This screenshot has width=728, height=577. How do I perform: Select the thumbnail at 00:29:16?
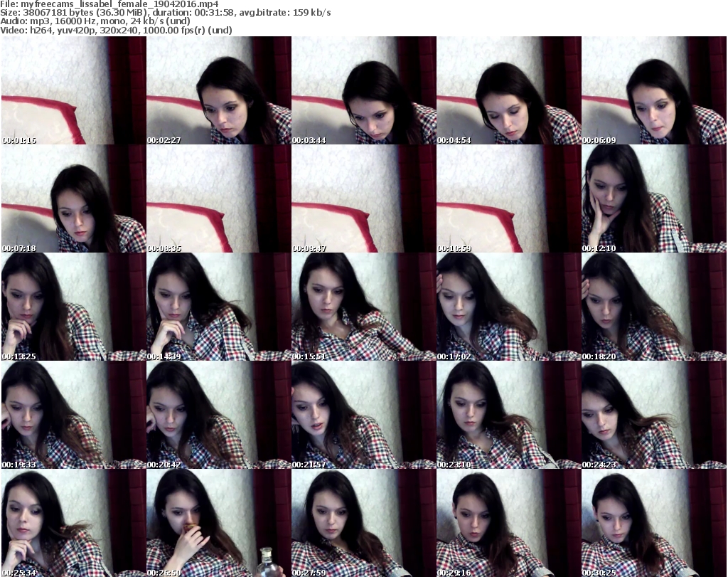point(509,523)
